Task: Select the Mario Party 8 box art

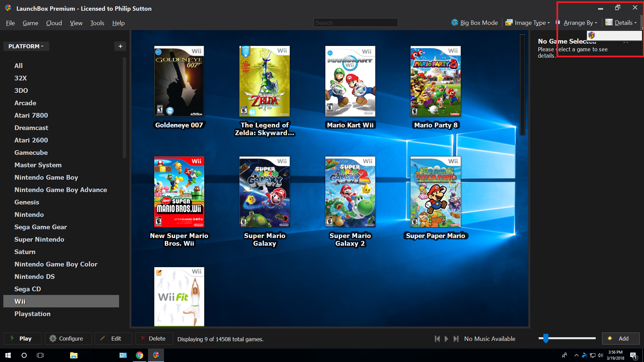Action: click(x=436, y=81)
